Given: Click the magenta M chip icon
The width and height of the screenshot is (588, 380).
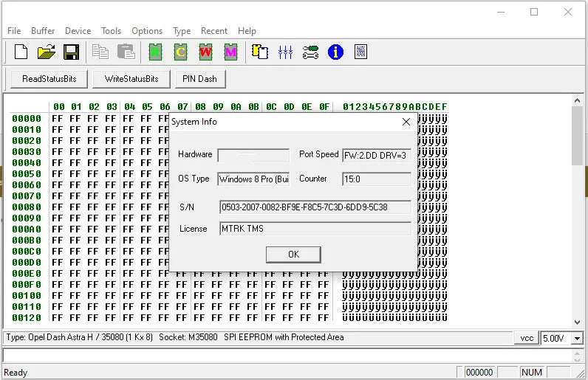Looking at the screenshot, I should (x=230, y=52).
